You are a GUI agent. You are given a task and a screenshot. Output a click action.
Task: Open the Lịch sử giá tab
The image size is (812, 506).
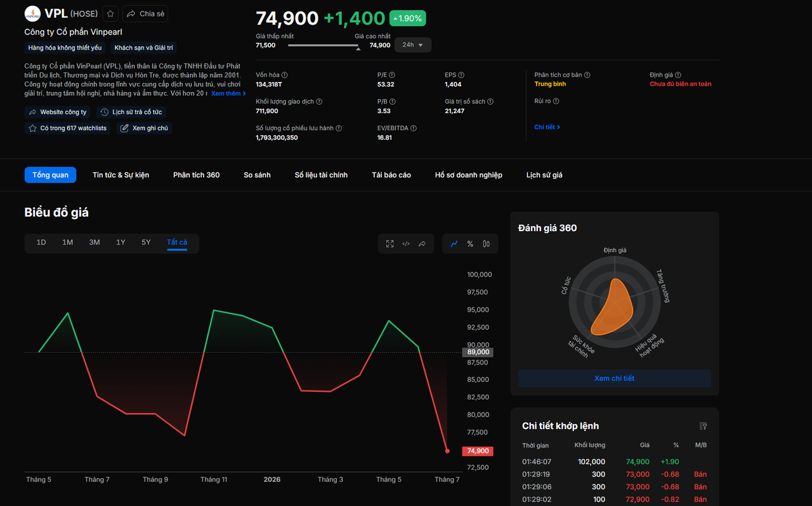tap(544, 175)
